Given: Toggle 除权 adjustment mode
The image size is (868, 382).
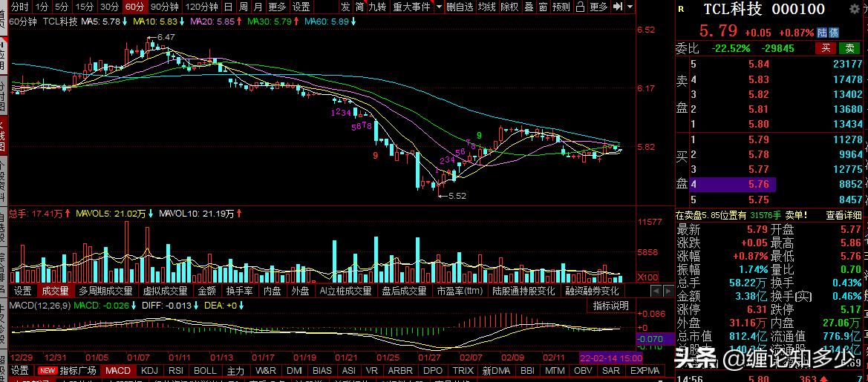Looking at the screenshot, I should (x=510, y=7).
